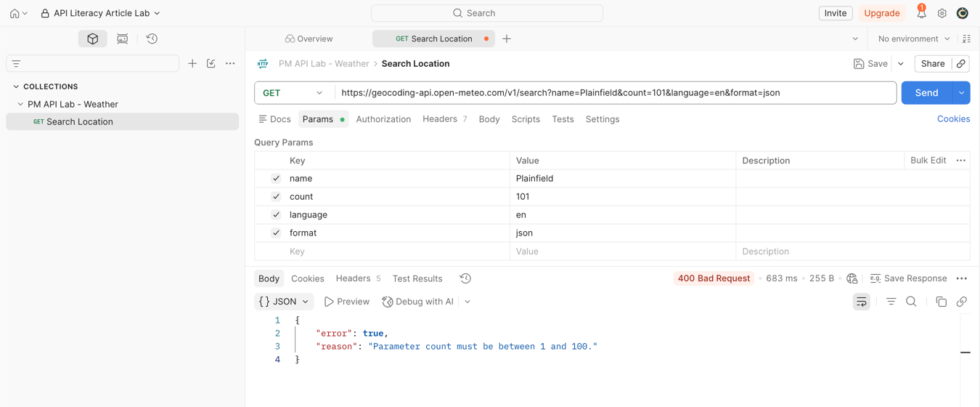Screen dimensions: 980x407
Task: Open the notifications bell
Action: (x=921, y=12)
